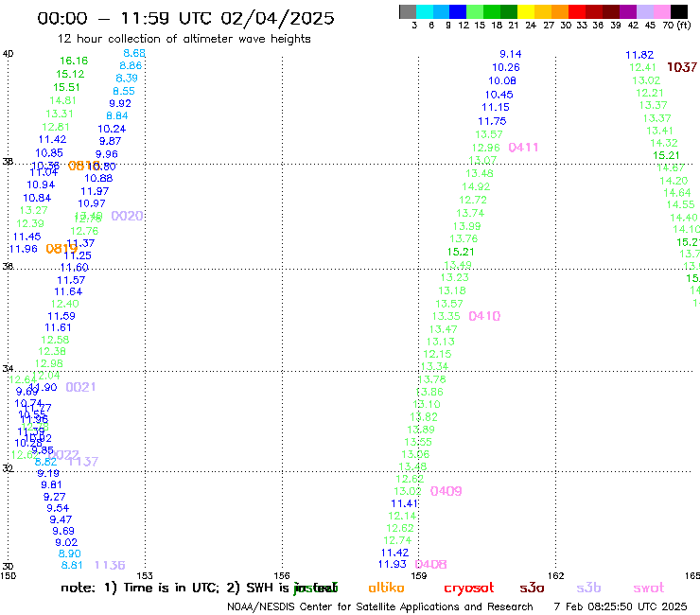The height and width of the screenshot is (615, 700).
Task: Select the 'cryosat' satellite legend label
Action: click(x=469, y=589)
